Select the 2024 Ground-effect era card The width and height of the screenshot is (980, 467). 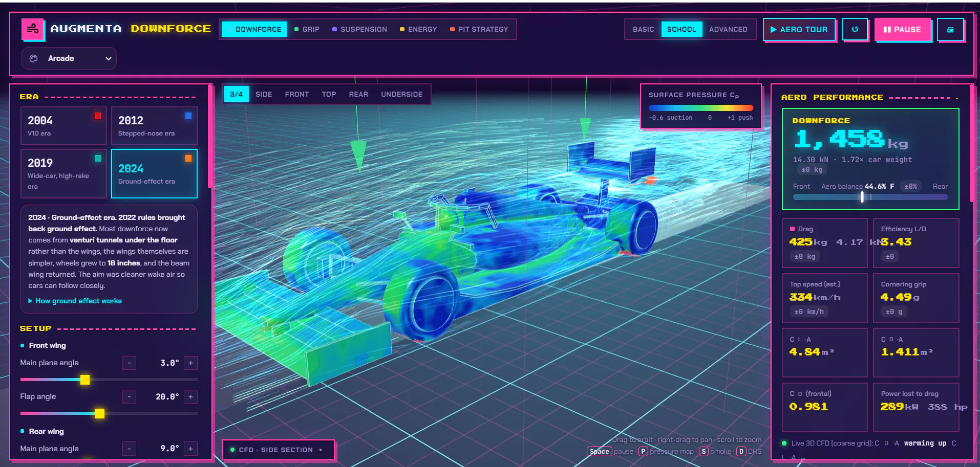click(x=154, y=173)
